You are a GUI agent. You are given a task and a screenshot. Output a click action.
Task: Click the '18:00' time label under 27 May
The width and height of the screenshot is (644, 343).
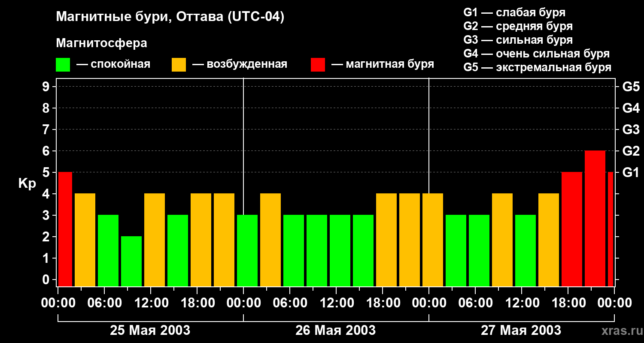[x=569, y=303]
